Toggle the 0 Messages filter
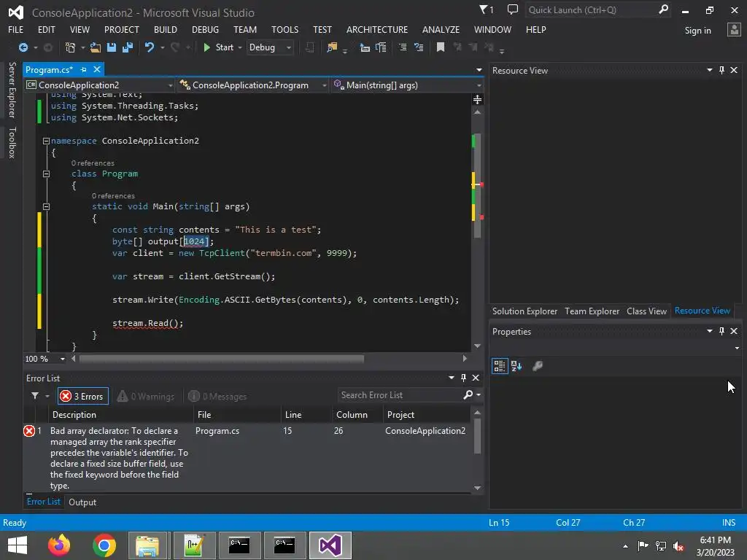Viewport: 747px width, 560px height. 217,396
